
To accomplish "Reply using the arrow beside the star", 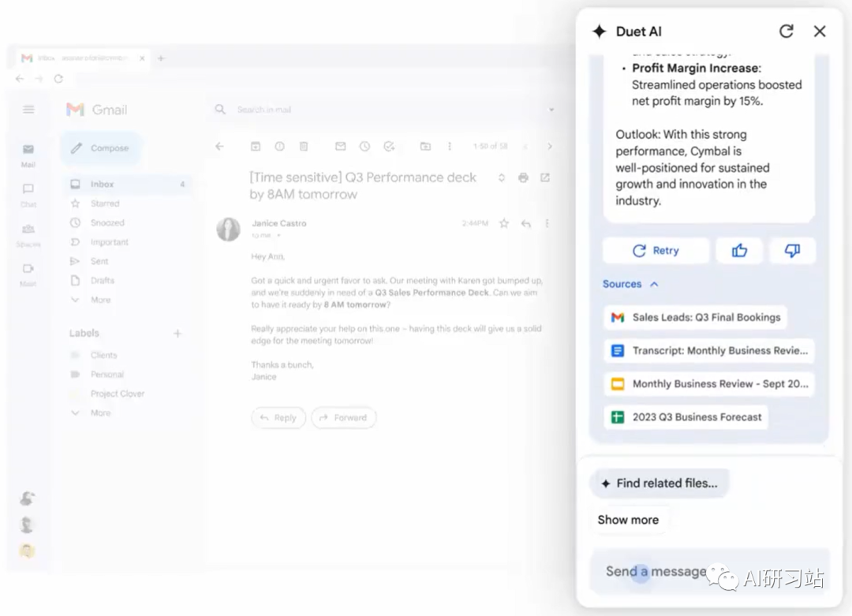I will click(x=526, y=223).
